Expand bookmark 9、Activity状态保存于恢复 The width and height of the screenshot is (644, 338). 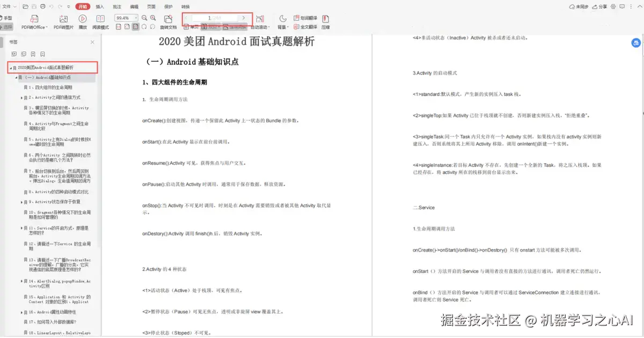[x=21, y=202]
